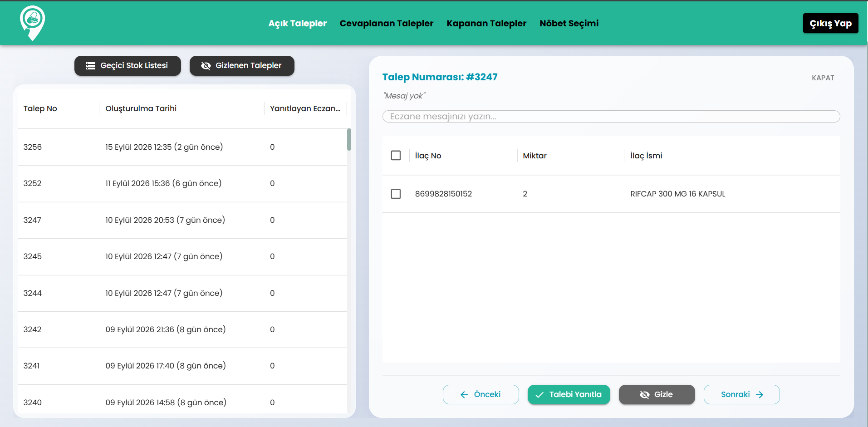The width and height of the screenshot is (868, 427).
Task: Select request row 3252
Action: pos(182,183)
